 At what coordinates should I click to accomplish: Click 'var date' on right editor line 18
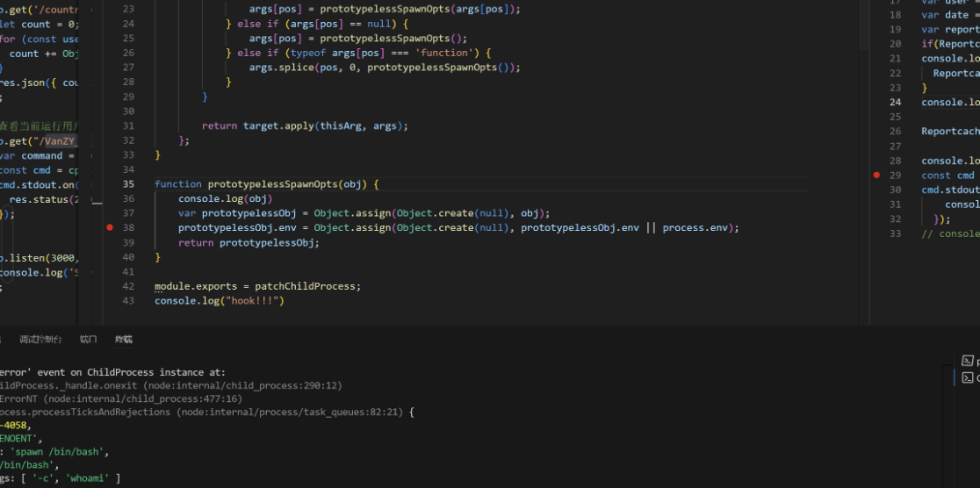pos(945,14)
